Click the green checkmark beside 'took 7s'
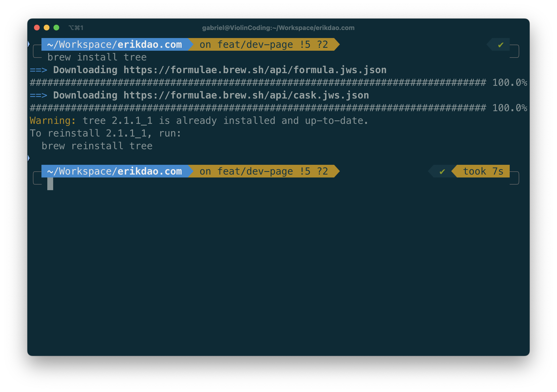 (442, 172)
